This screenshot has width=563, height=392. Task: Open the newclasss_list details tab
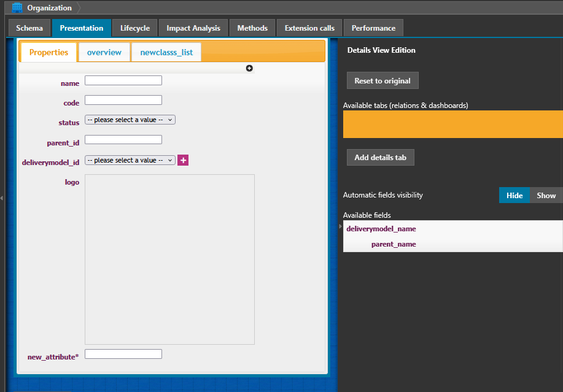(166, 52)
